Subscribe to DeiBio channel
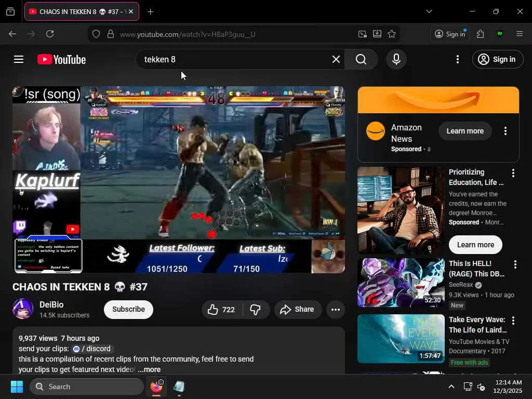The height and width of the screenshot is (399, 532). [x=129, y=310]
